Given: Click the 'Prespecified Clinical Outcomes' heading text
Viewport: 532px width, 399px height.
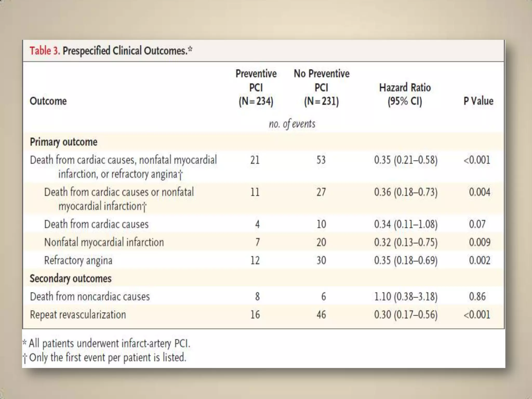Looking at the screenshot, I should click(125, 51).
